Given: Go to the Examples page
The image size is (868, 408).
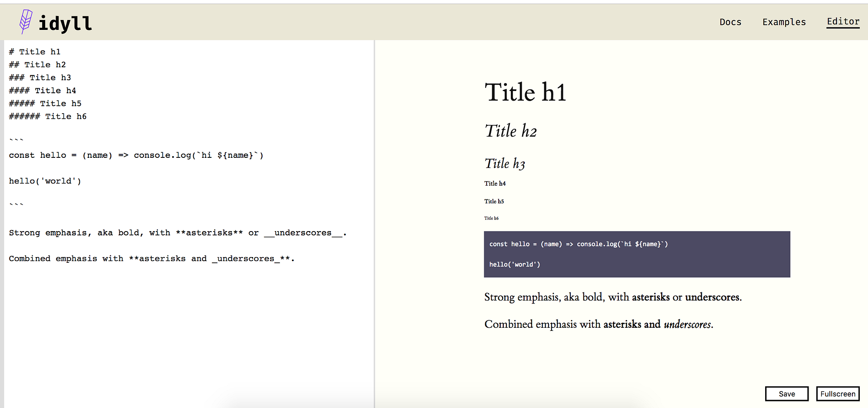Looking at the screenshot, I should (x=784, y=22).
